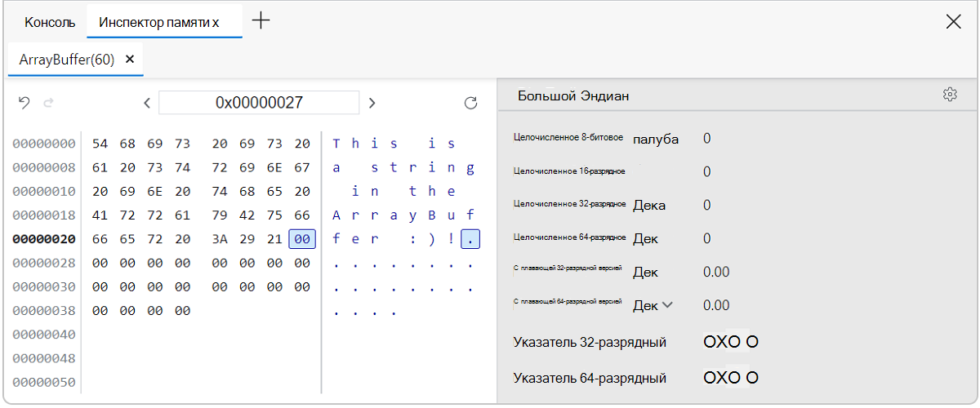Image resolution: width=980 pixels, height=408 pixels.
Task: Refresh the memory view
Action: [470, 103]
